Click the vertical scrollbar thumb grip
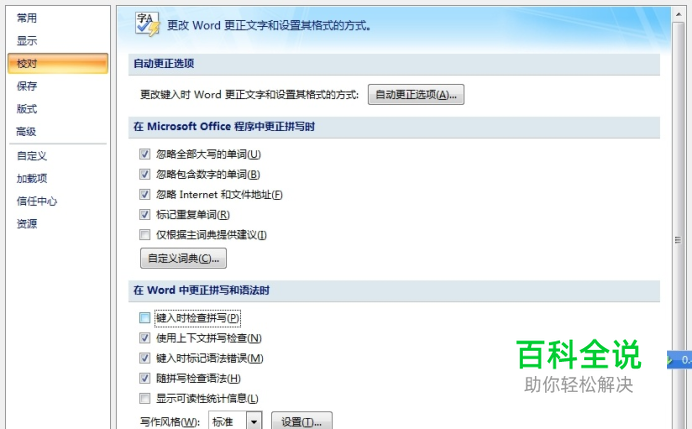Screen dimensions: 692x429 [x=678, y=240]
